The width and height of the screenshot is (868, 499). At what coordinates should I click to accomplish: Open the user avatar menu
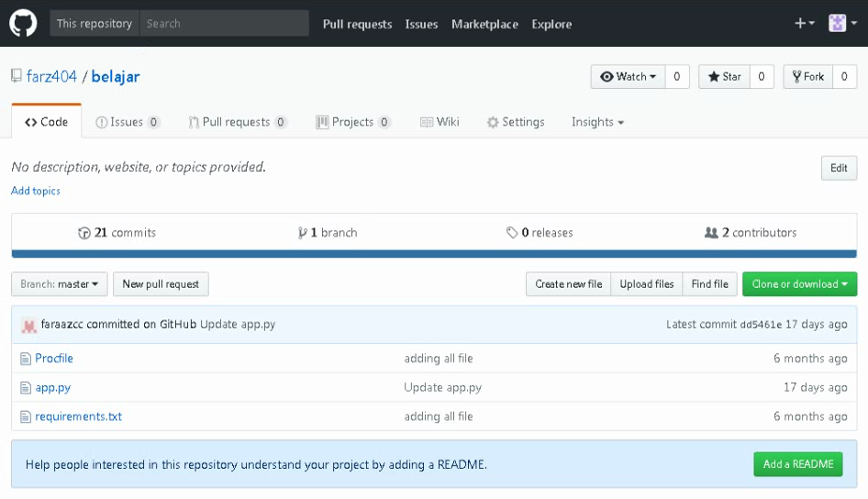[841, 24]
